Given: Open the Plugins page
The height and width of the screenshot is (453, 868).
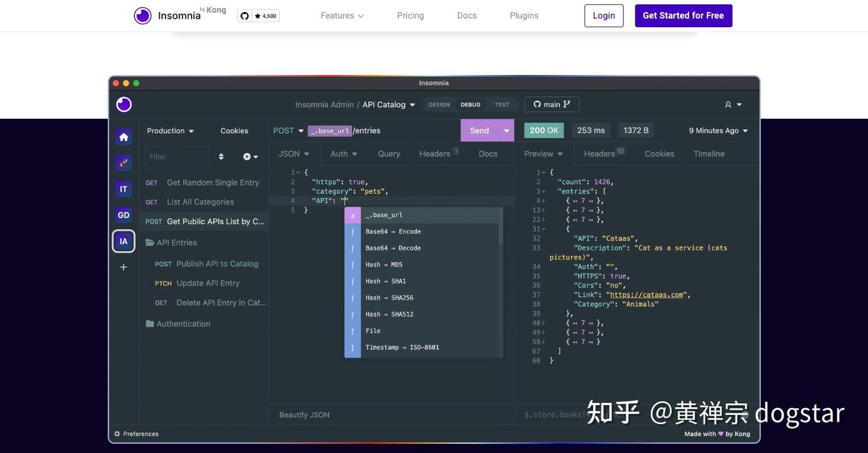Looking at the screenshot, I should click(524, 16).
